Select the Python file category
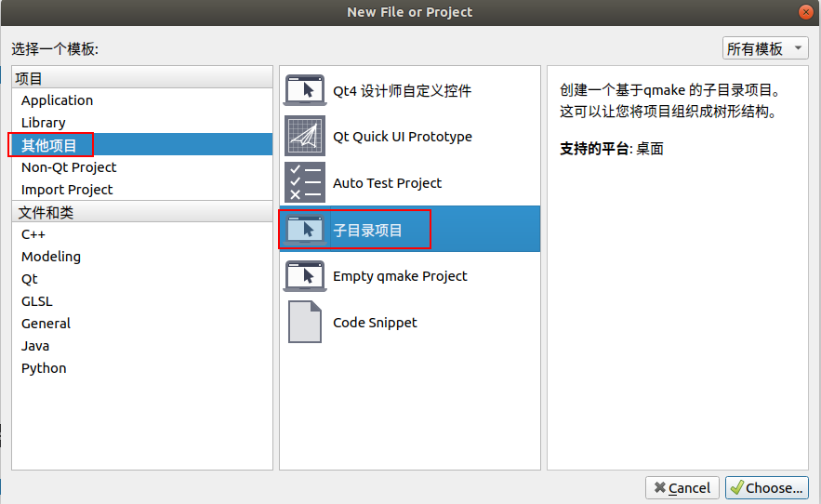Screen dimensions: 821x504 142,368
